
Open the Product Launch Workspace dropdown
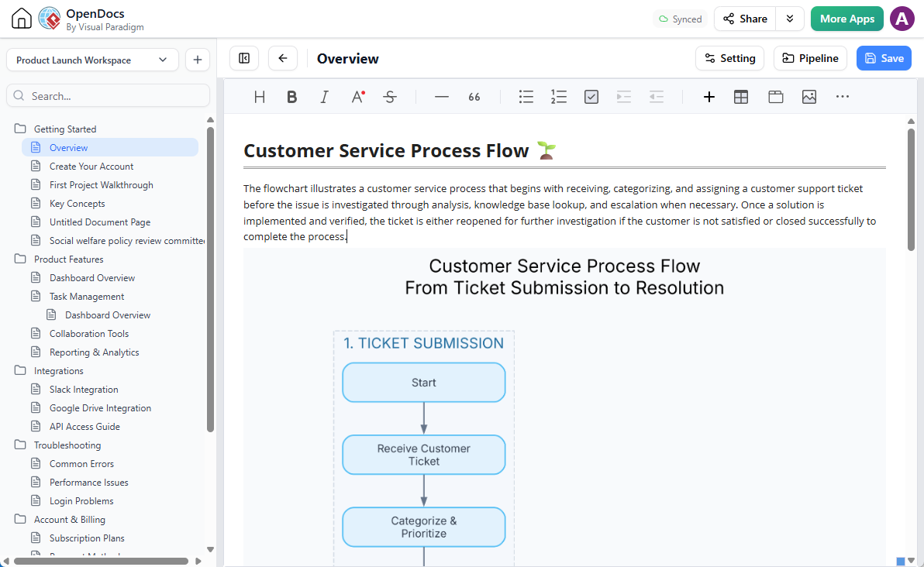(92, 60)
